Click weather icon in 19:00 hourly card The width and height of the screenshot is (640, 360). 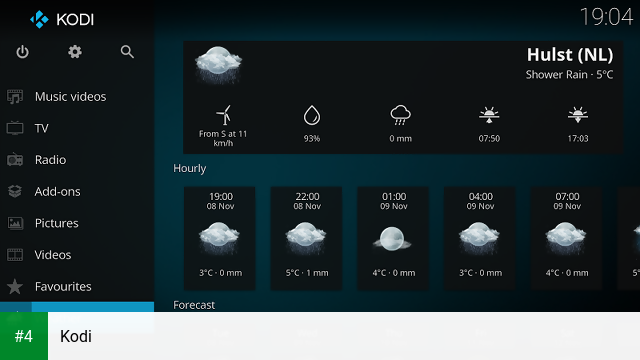pos(220,238)
